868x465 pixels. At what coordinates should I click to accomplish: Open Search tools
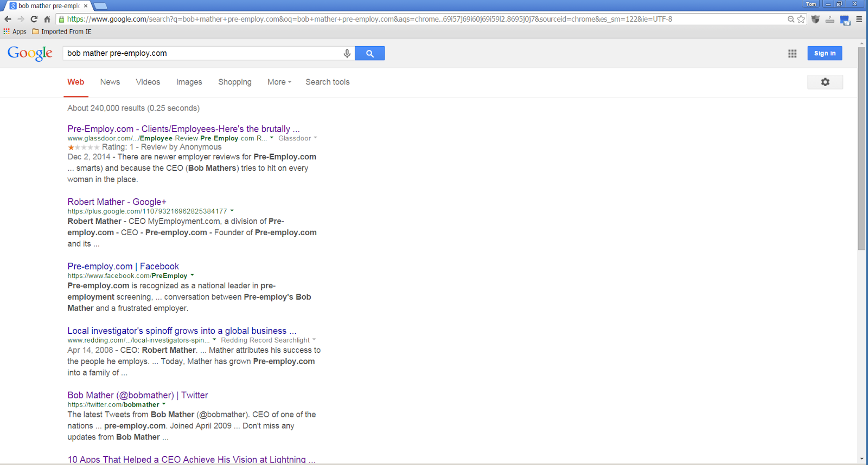pos(328,82)
